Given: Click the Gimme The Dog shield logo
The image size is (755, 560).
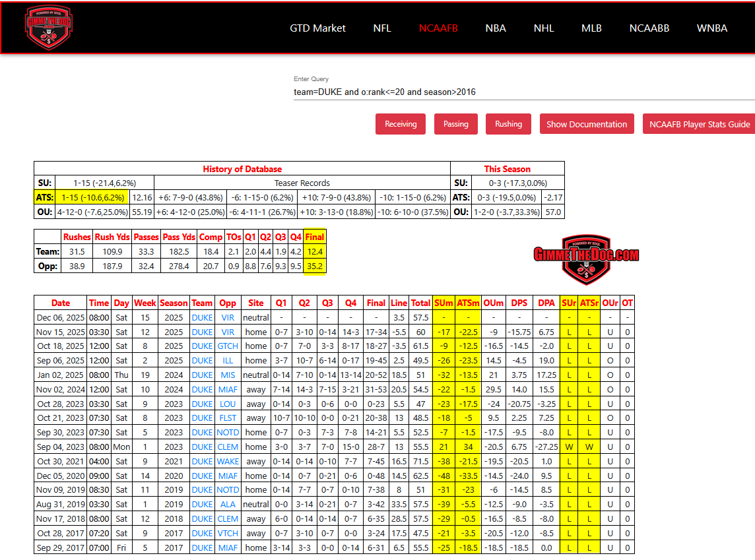Looking at the screenshot, I should [x=48, y=28].
